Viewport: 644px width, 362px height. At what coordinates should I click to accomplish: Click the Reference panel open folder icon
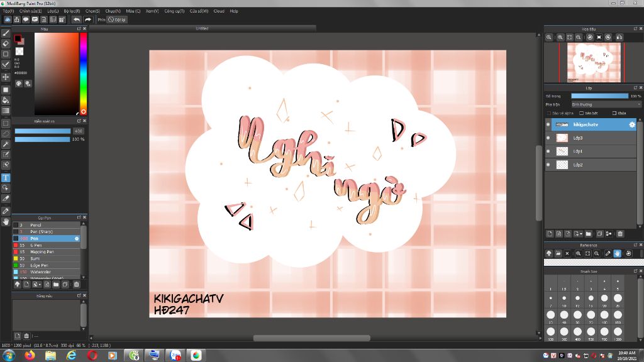pos(558,254)
